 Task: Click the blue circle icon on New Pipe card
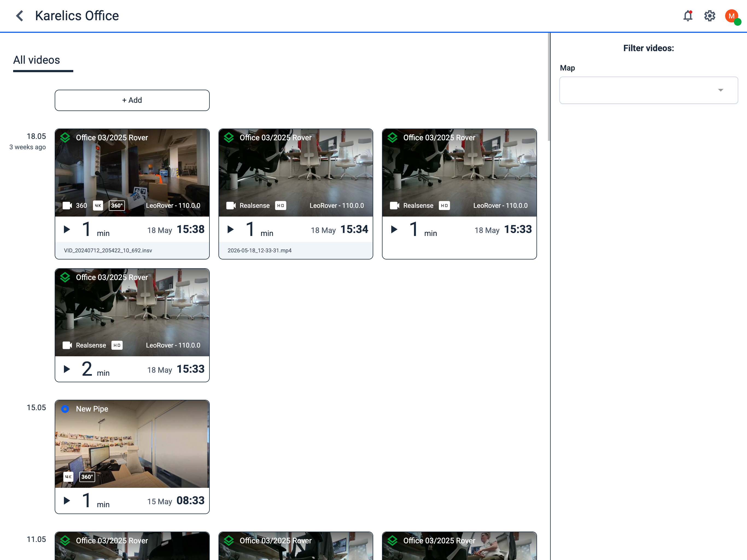coord(65,409)
